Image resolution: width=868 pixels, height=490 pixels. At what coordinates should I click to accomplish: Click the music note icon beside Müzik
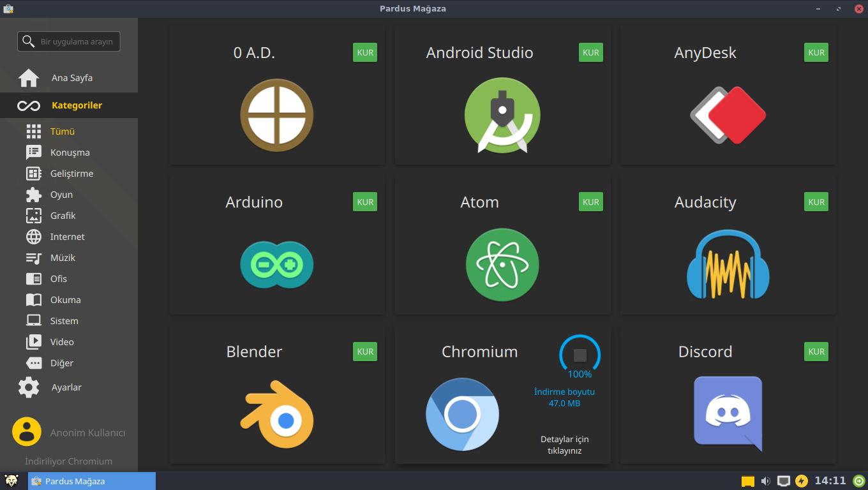tap(33, 258)
